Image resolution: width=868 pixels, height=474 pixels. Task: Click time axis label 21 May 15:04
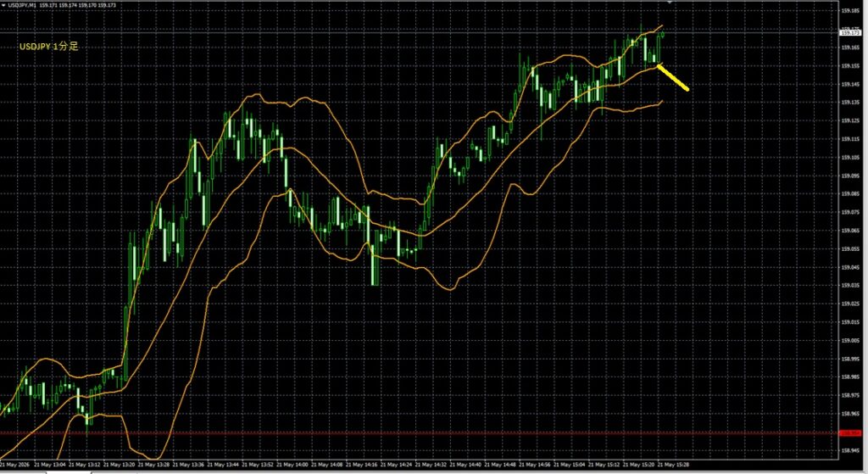(x=569, y=465)
